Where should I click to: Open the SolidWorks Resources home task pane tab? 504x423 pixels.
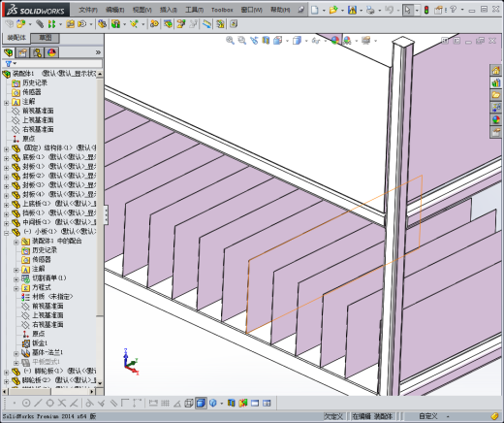(x=496, y=70)
